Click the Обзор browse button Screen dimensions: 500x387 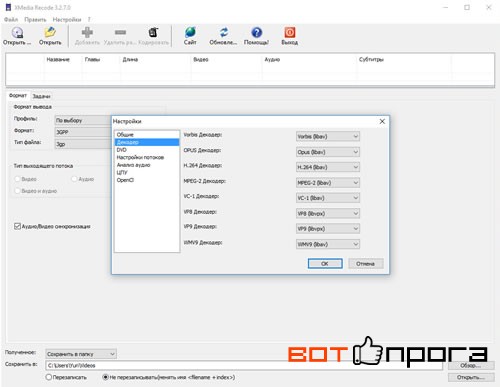pyautogui.click(x=471, y=365)
